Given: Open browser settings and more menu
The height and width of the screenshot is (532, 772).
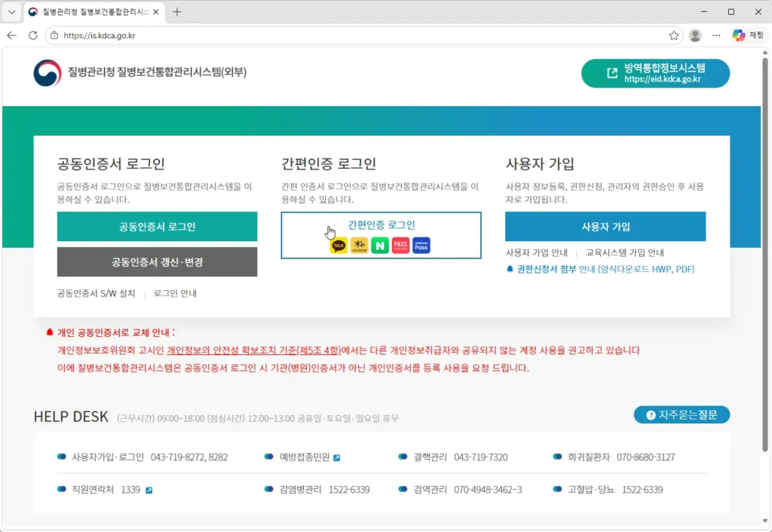Looking at the screenshot, I should point(716,35).
